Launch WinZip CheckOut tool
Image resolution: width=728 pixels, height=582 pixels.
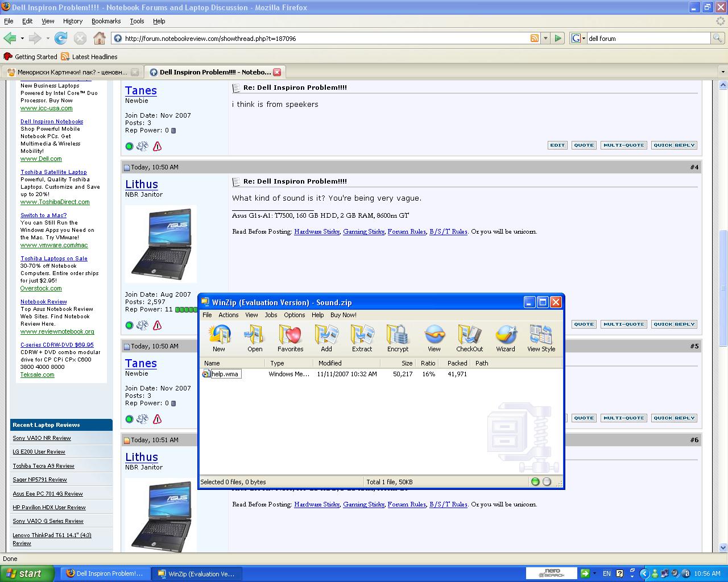469,338
